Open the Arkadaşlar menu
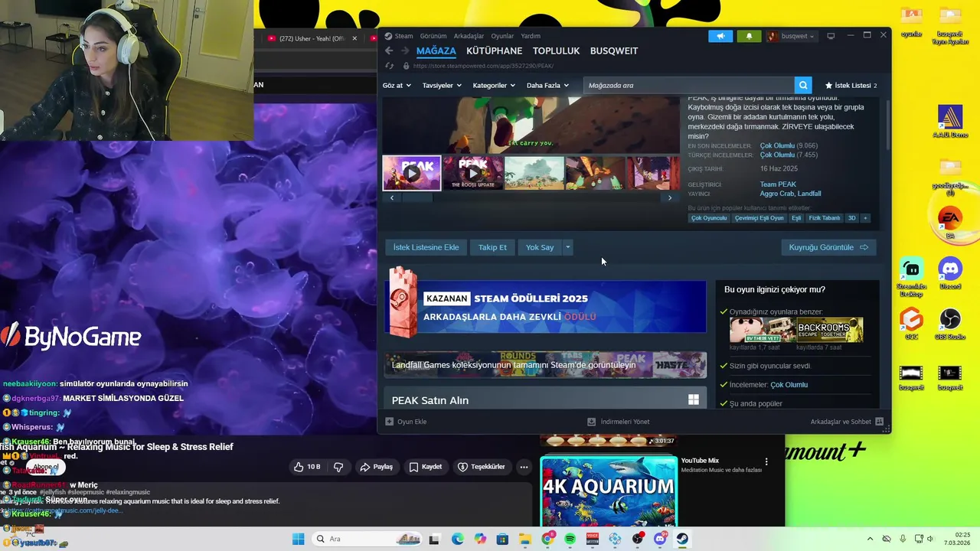Screen dimensions: 980x551 (x=469, y=36)
